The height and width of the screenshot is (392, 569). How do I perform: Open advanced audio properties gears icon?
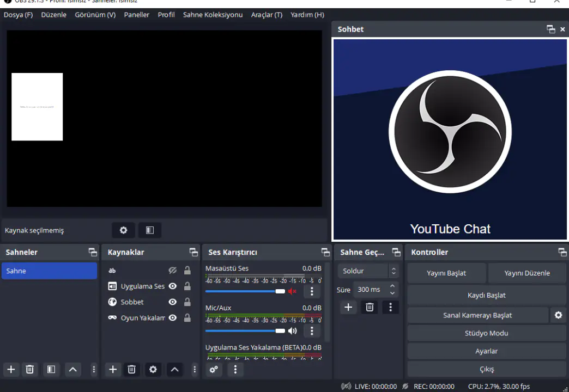(214, 369)
